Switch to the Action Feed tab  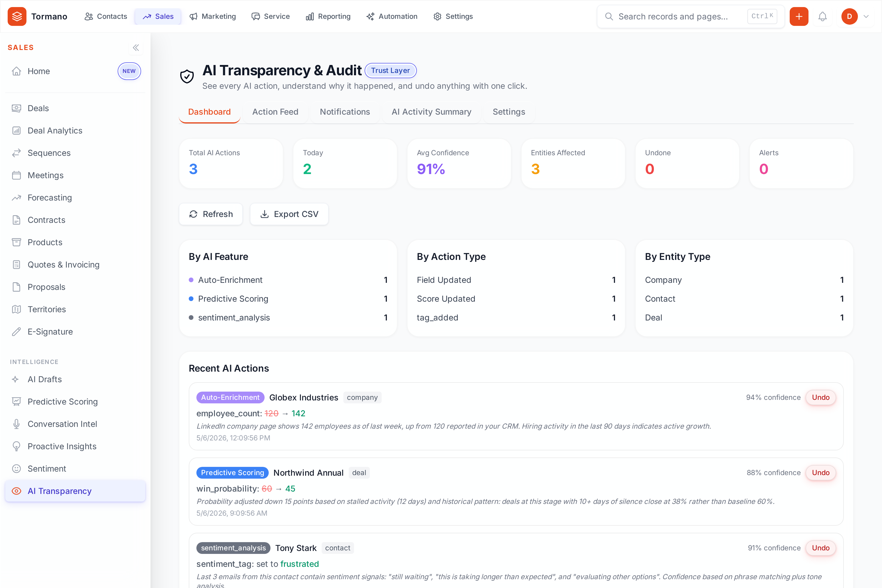coord(275,112)
